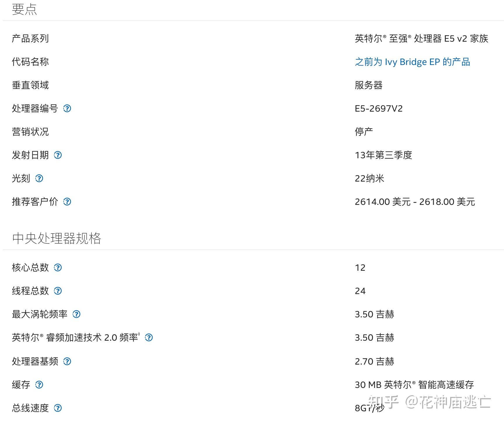Viewport: 504px width, 422px height.
Task: Open help icon next to 线程总数
Action: coord(58,291)
